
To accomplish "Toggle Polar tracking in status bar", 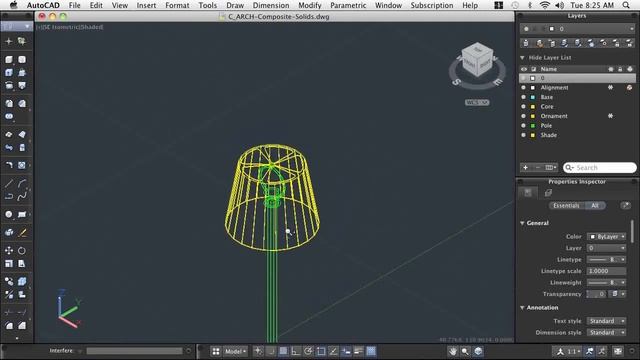I will click(x=308, y=351).
